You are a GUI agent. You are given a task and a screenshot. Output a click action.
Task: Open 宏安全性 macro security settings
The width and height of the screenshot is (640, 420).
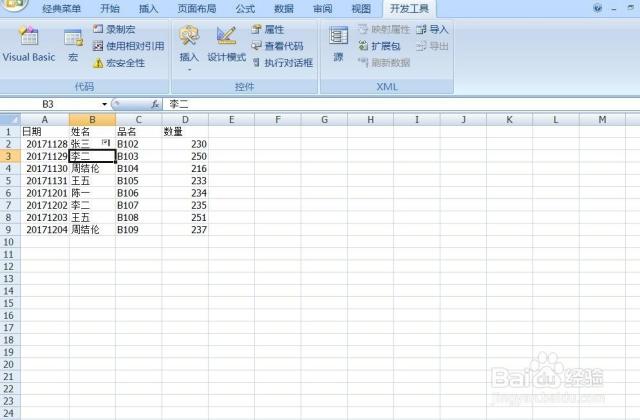(x=119, y=62)
